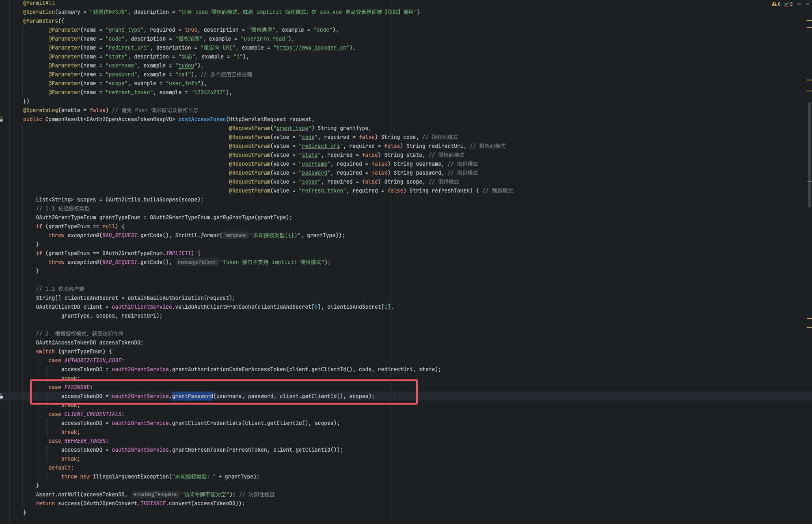Click the obtainBasicAuthorization method call
Screen dimensions: 812x524
pyautogui.click(x=166, y=298)
